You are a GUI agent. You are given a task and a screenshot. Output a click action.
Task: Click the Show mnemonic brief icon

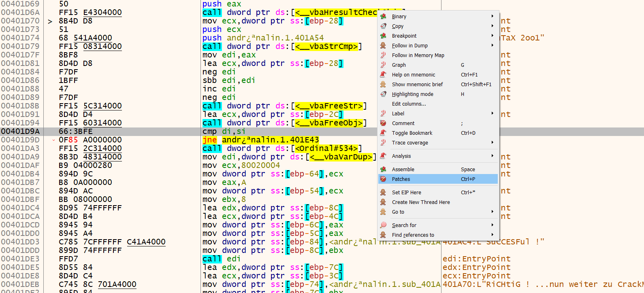pyautogui.click(x=383, y=85)
